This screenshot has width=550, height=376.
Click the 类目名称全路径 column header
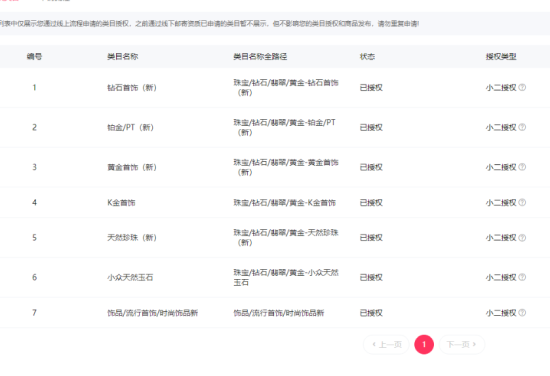[260, 56]
